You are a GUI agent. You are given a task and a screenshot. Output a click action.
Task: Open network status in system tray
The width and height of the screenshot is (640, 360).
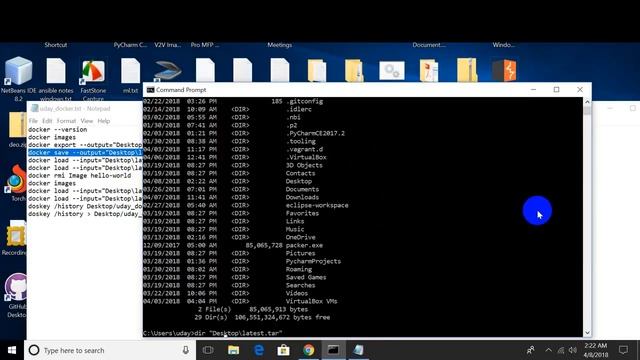click(x=561, y=350)
